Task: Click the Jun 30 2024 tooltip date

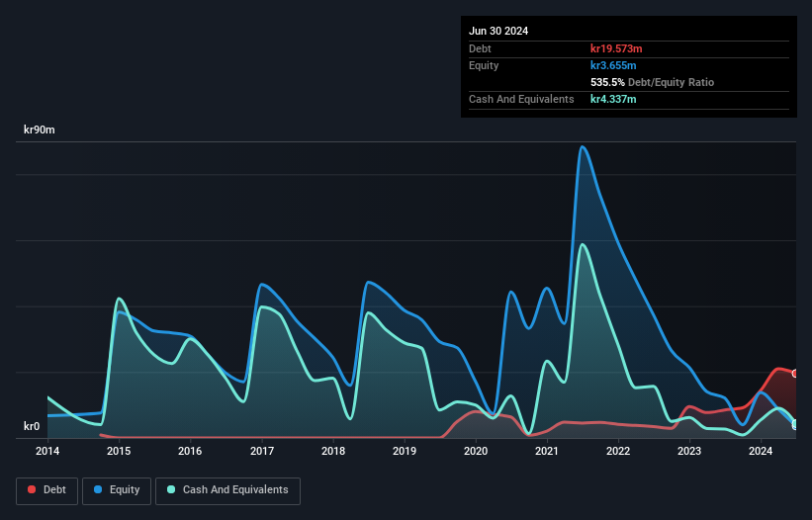Action: click(x=498, y=31)
